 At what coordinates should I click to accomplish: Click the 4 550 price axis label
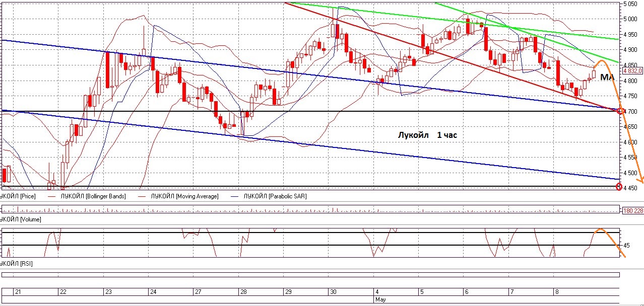(631, 158)
